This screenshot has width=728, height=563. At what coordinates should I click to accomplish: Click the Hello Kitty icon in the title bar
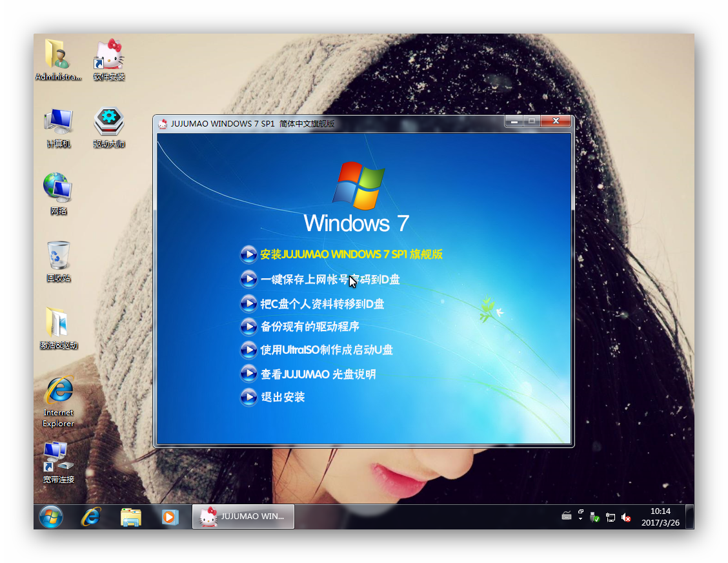pyautogui.click(x=163, y=123)
